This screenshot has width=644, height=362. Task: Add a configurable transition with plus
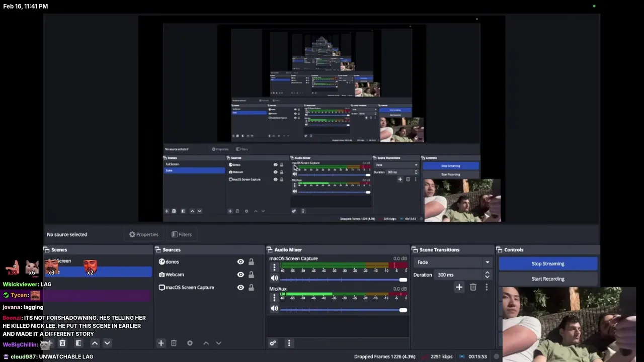pyautogui.click(x=459, y=287)
